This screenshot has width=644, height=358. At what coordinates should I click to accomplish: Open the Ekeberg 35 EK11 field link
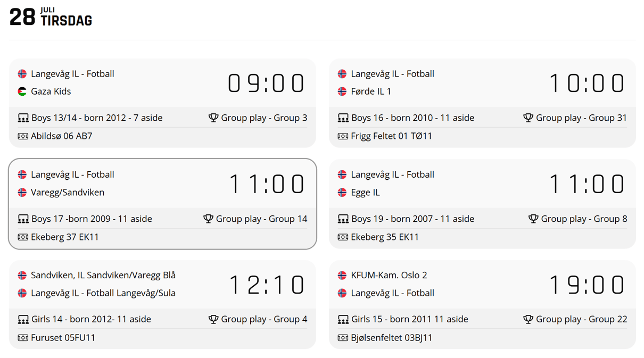[x=385, y=237]
